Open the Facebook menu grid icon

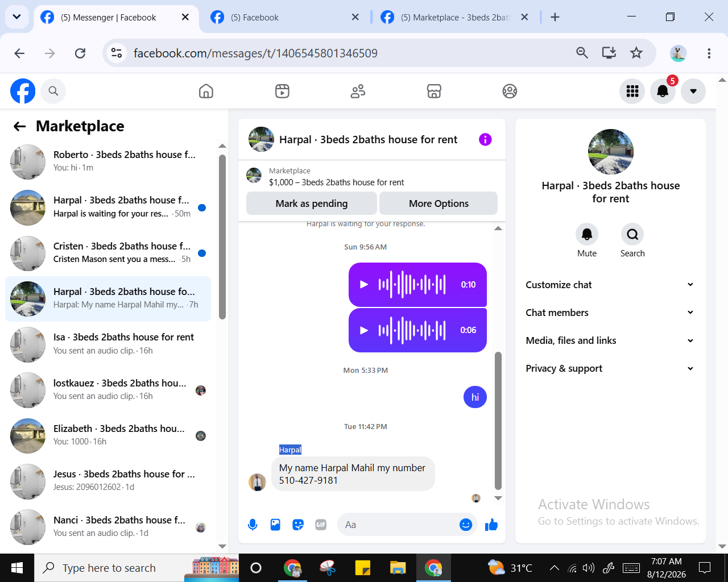click(632, 91)
